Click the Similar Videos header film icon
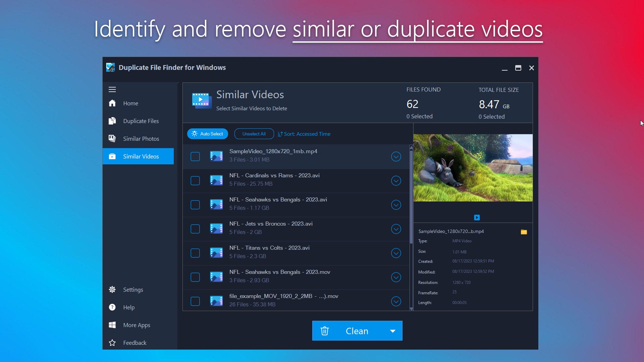This screenshot has width=644, height=362. [x=202, y=101]
